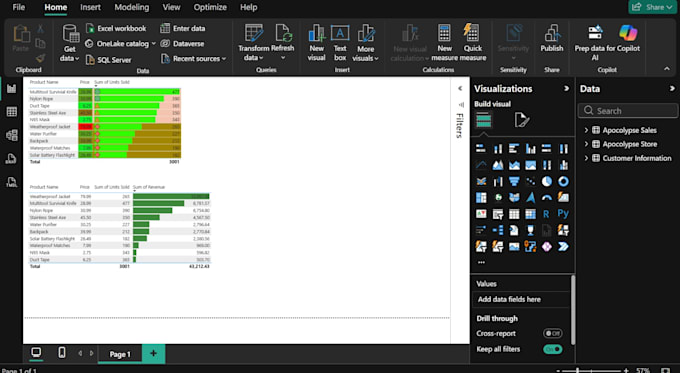Switch to the Insert tab
The image size is (680, 373).
pyautogui.click(x=90, y=7)
